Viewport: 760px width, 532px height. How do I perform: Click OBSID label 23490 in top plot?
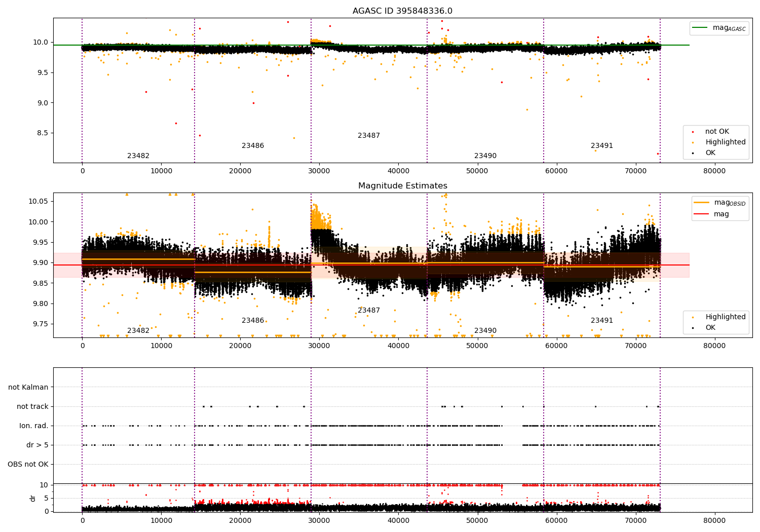point(485,156)
